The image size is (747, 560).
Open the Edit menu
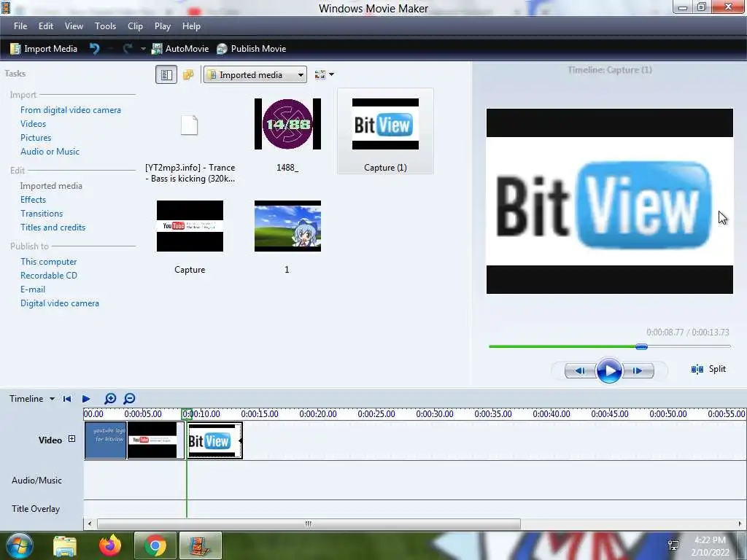click(46, 26)
